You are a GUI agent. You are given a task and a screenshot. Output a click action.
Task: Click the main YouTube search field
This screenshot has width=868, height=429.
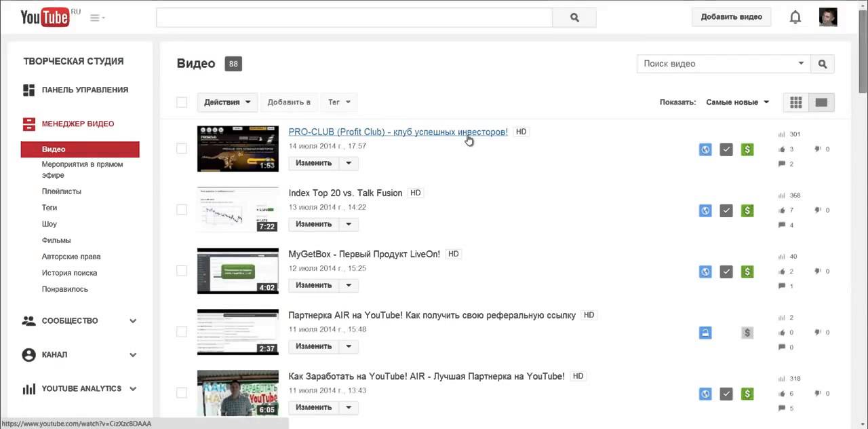(x=354, y=18)
